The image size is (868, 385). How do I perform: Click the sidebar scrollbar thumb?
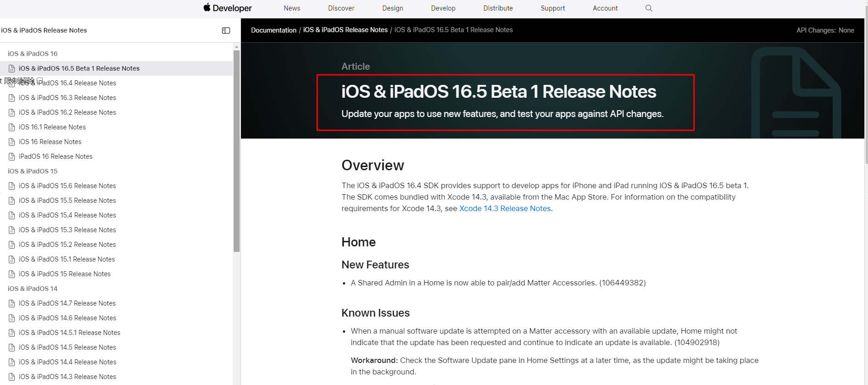pos(237,151)
